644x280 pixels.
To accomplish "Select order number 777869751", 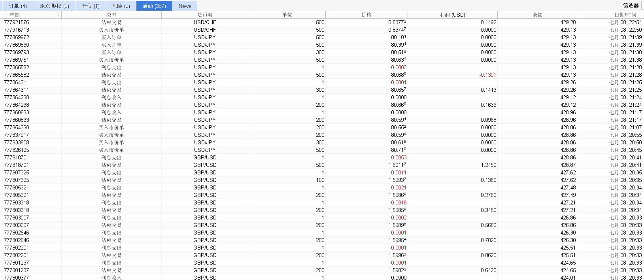I will pyautogui.click(x=17, y=60).
